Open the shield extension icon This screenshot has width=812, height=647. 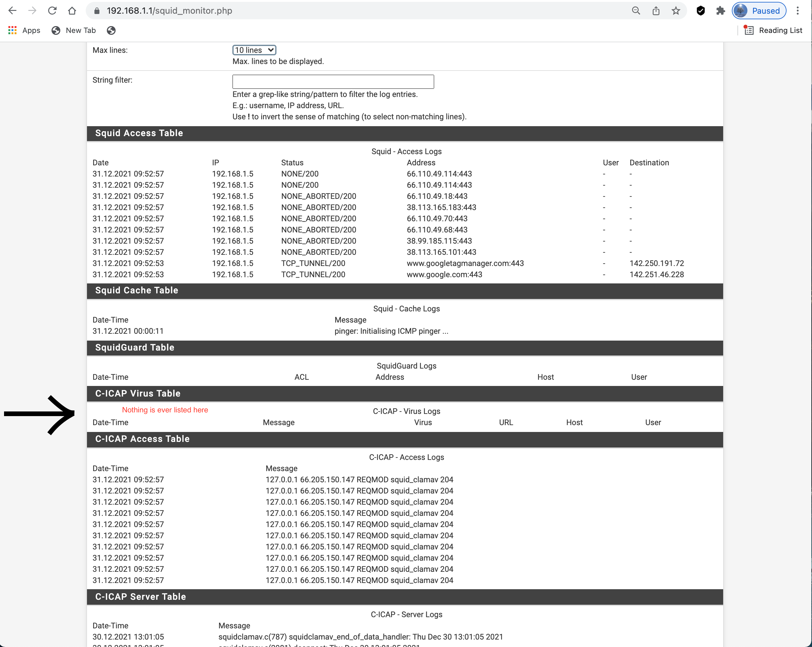click(700, 11)
